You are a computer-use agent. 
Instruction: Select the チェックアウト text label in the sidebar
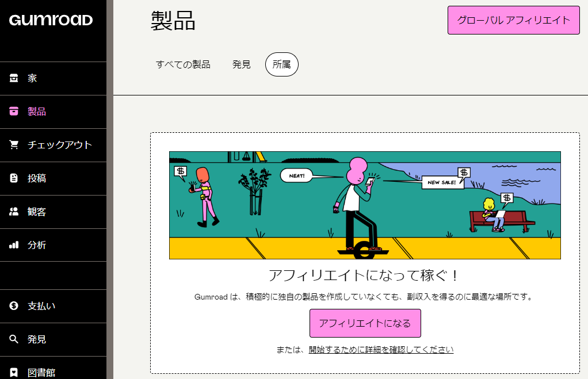[60, 145]
